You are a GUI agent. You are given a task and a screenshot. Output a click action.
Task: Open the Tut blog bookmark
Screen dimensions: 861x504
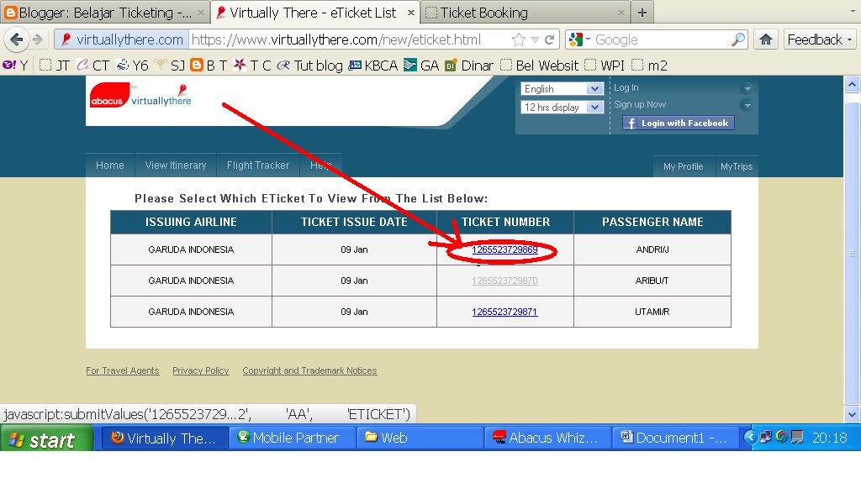(318, 66)
